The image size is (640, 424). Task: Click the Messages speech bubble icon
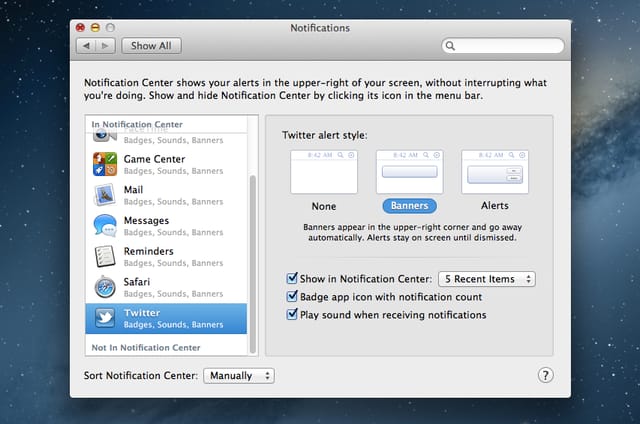tap(105, 225)
